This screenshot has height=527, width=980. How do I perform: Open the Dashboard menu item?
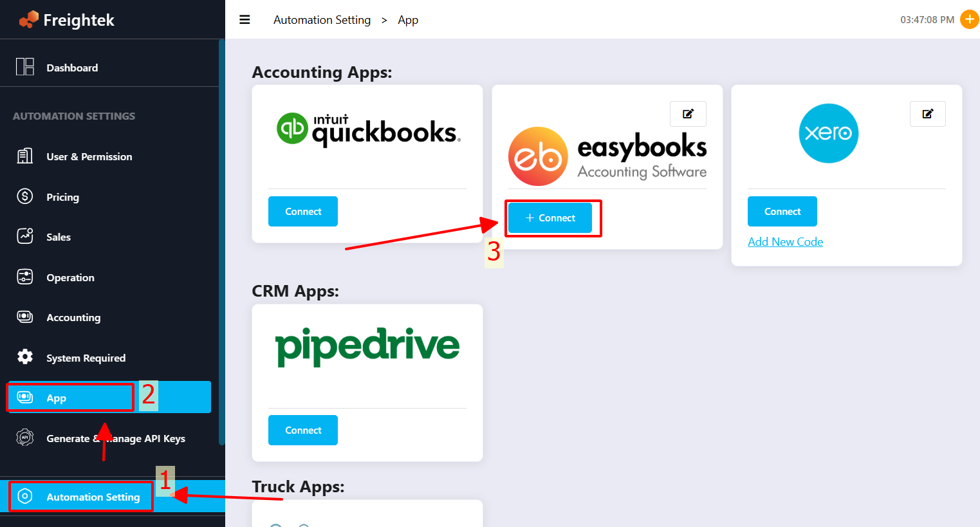click(109, 68)
